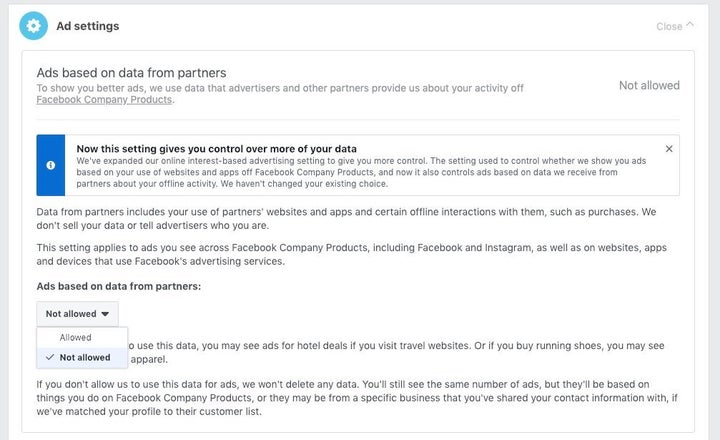Viewport: 720px width, 440px height.
Task: Click the bold Ads based on data from partners label
Action: [x=119, y=286]
